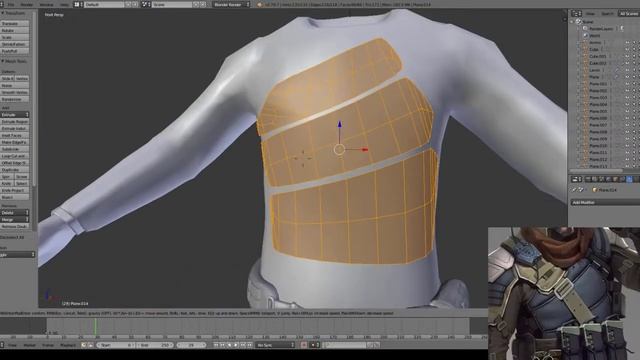This screenshot has height=360, width=640.
Task: Click the timeline End frame field
Action: [x=155, y=345]
